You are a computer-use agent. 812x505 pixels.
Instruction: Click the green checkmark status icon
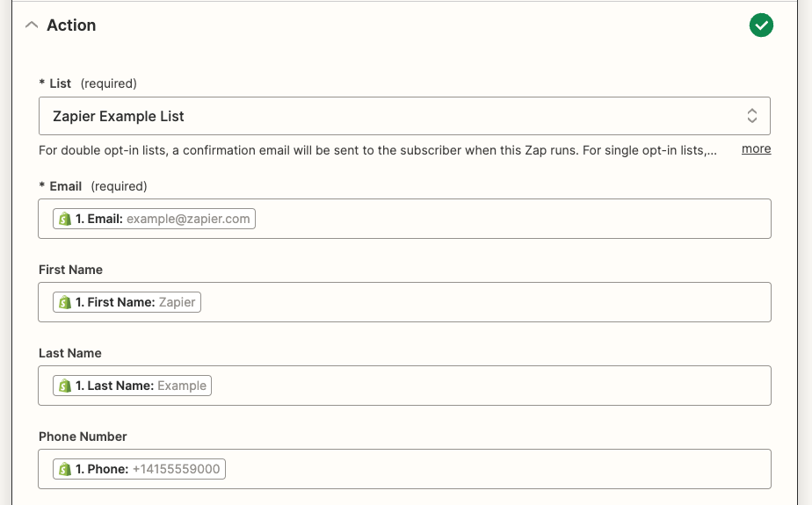(761, 25)
